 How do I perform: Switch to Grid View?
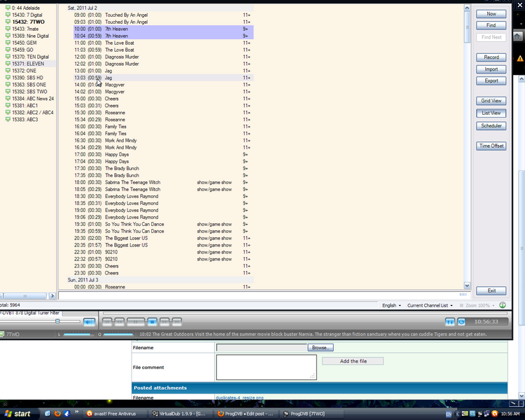(491, 101)
